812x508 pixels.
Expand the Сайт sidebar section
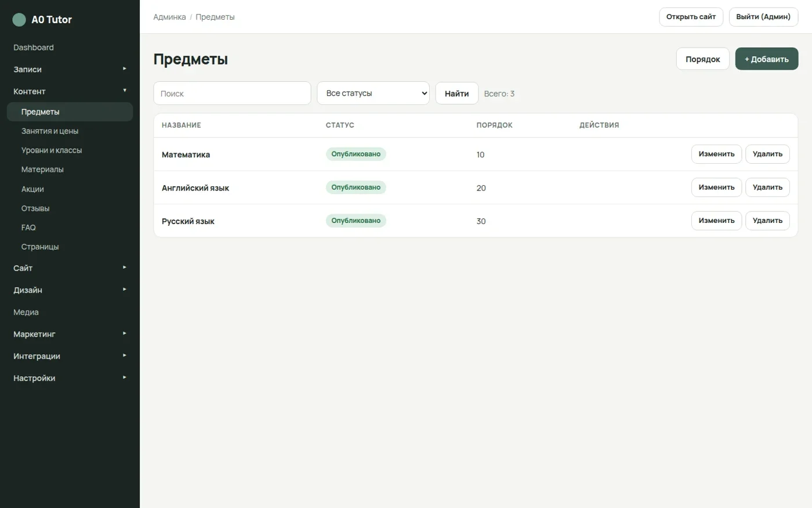click(70, 268)
